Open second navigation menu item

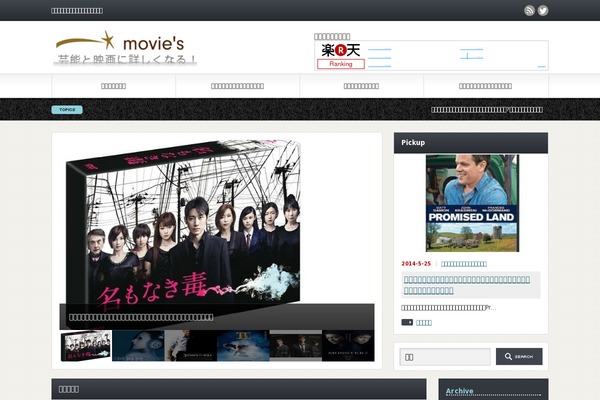click(238, 86)
